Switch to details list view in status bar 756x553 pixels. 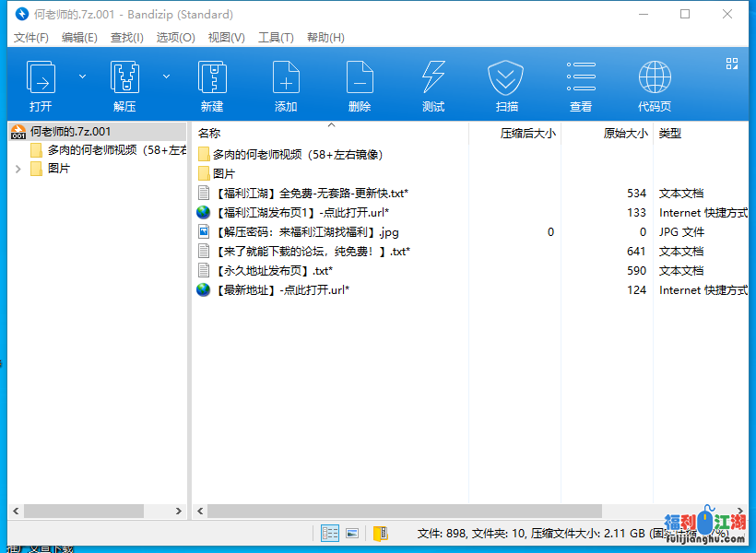(x=330, y=533)
